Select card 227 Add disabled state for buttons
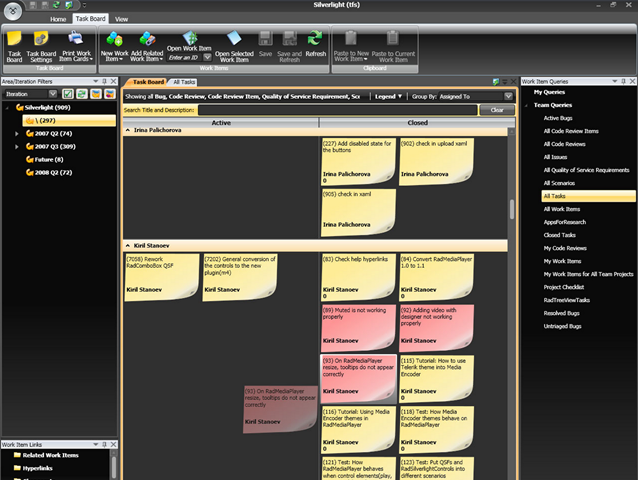 358,161
